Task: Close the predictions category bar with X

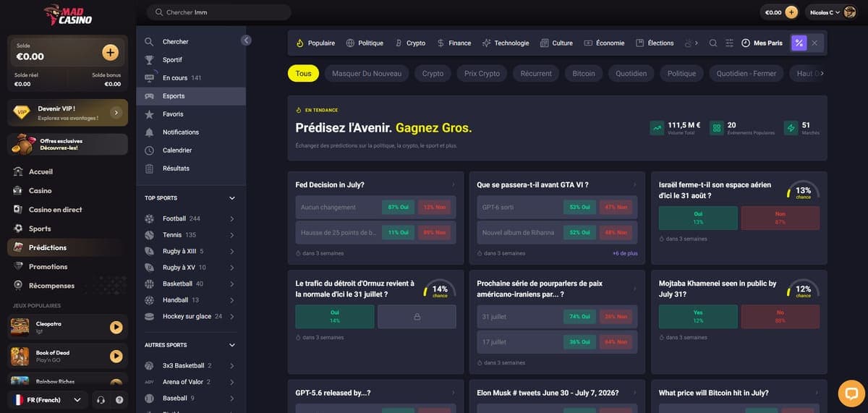Action: tap(814, 43)
